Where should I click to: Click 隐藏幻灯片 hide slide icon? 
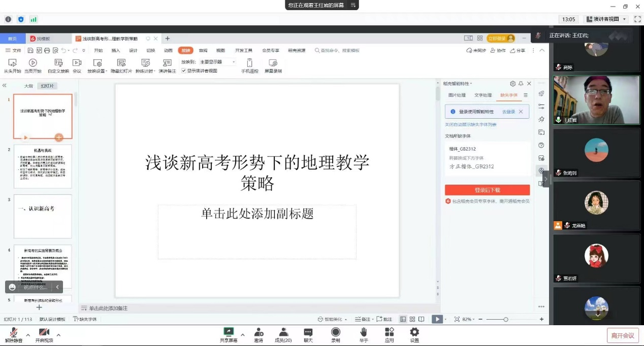coord(121,62)
